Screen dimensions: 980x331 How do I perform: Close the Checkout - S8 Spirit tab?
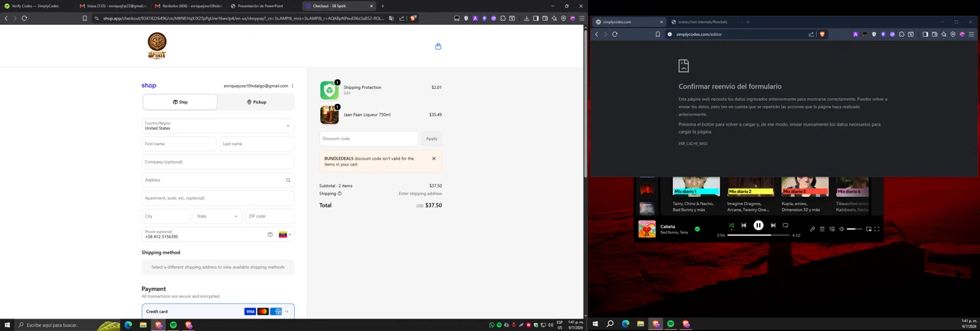[x=371, y=6]
